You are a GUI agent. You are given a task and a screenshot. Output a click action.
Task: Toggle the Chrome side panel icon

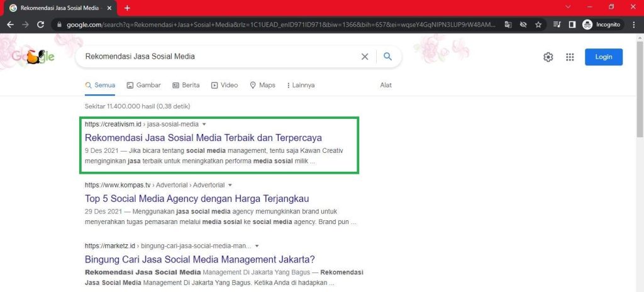572,25
